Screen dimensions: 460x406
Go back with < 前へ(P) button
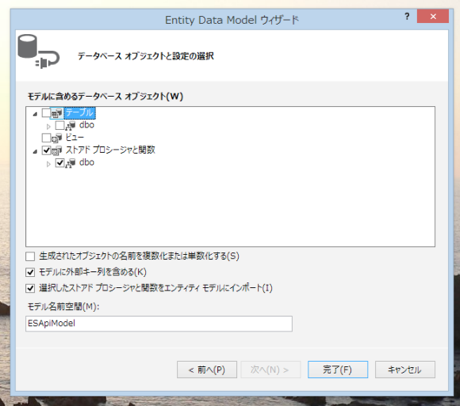pos(207,370)
